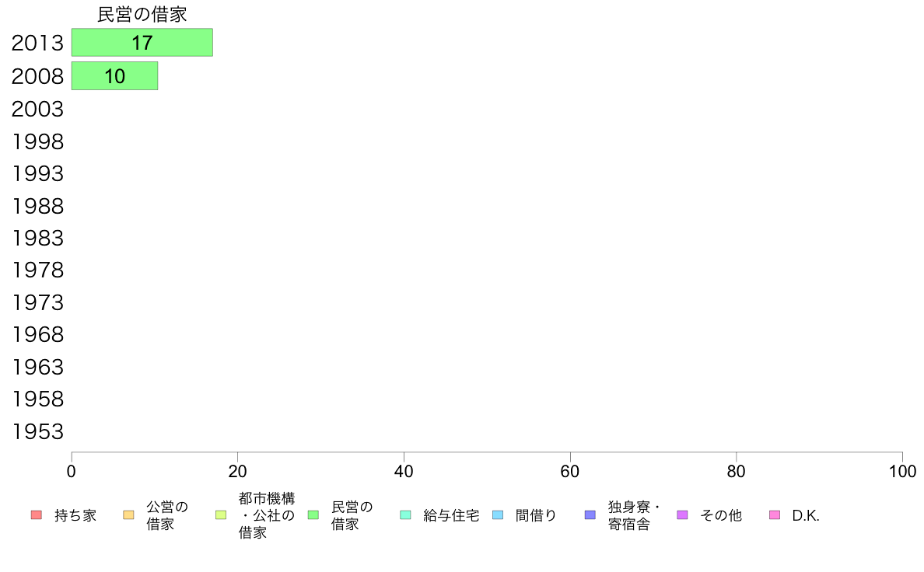Click the red 持ち家 legend swatch
Screen dimensions: 924x572
[x=37, y=514]
